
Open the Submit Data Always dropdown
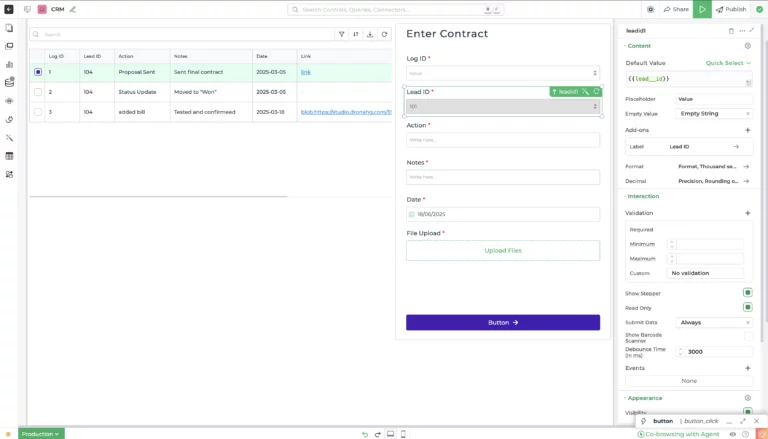click(x=714, y=322)
